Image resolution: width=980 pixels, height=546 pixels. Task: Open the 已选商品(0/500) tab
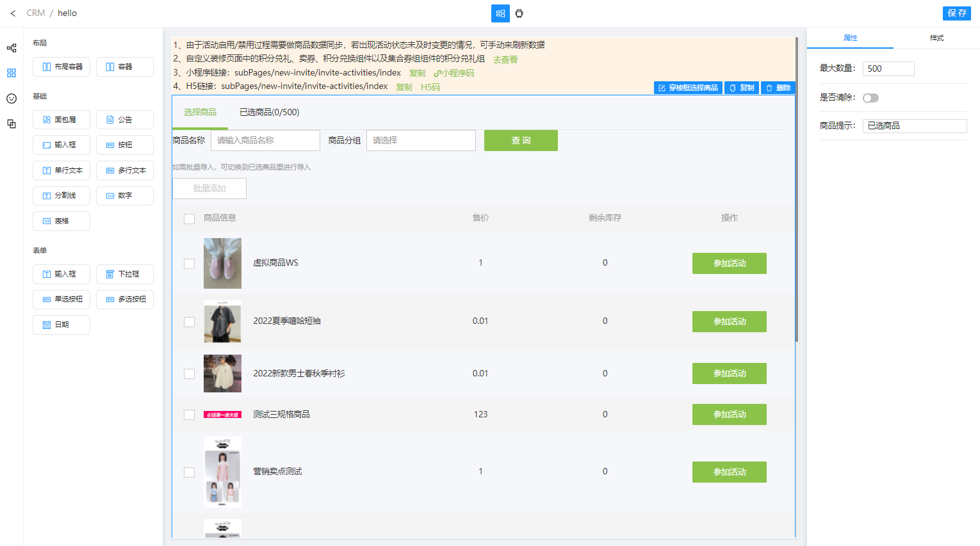pyautogui.click(x=269, y=113)
